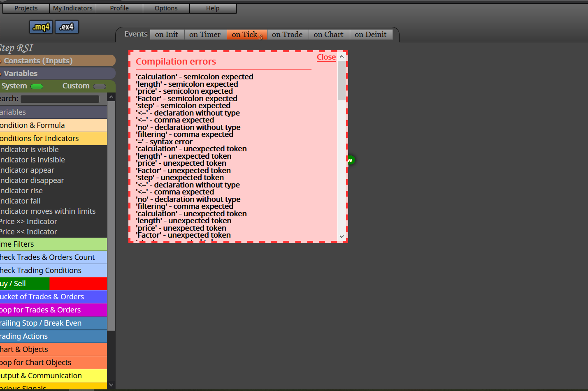
Task: Expand Bucket of Trades & Orders category
Action: click(x=53, y=297)
